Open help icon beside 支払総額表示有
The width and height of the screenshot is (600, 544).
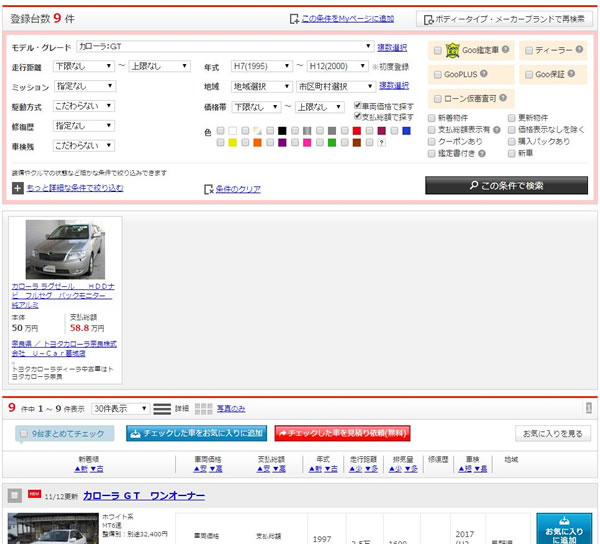[497, 130]
